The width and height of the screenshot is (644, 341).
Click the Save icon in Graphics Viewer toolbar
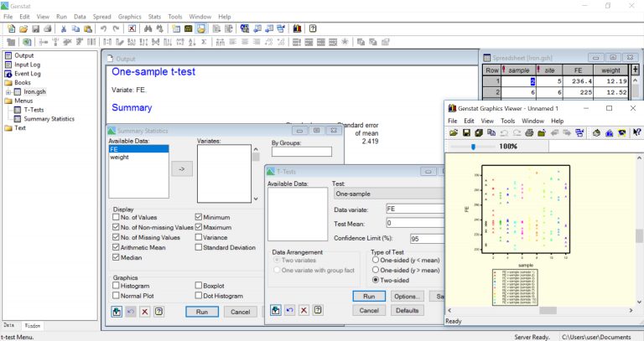(x=466, y=133)
